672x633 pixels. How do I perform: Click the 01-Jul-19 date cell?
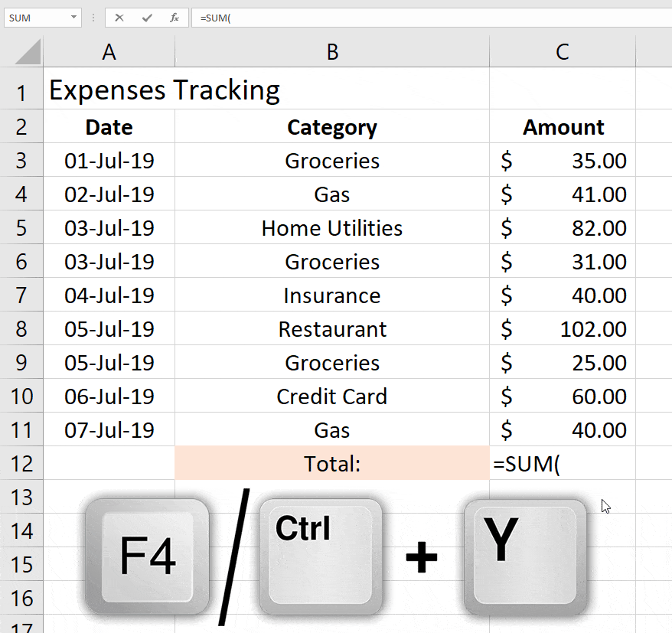tap(109, 161)
